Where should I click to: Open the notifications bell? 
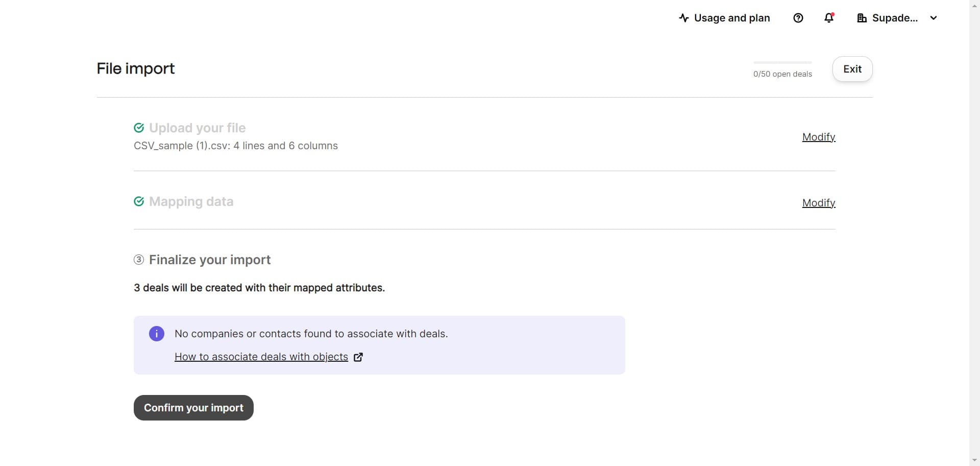coord(829,18)
